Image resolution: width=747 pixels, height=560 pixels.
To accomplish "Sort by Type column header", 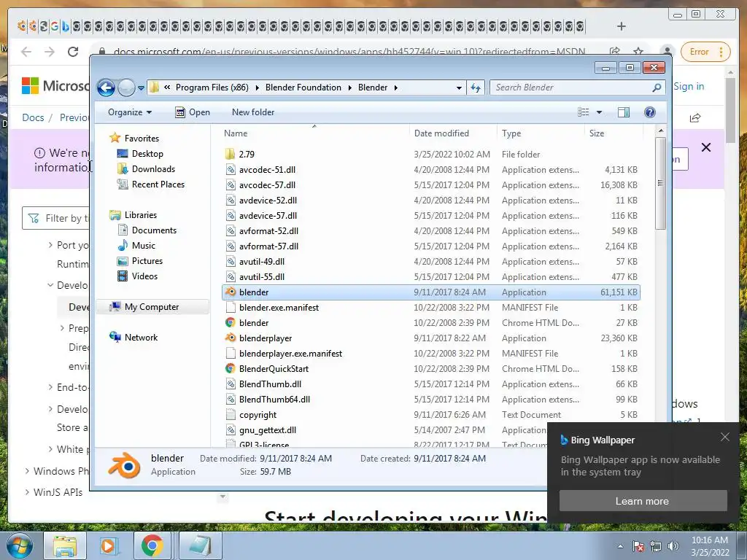I will click(x=511, y=133).
